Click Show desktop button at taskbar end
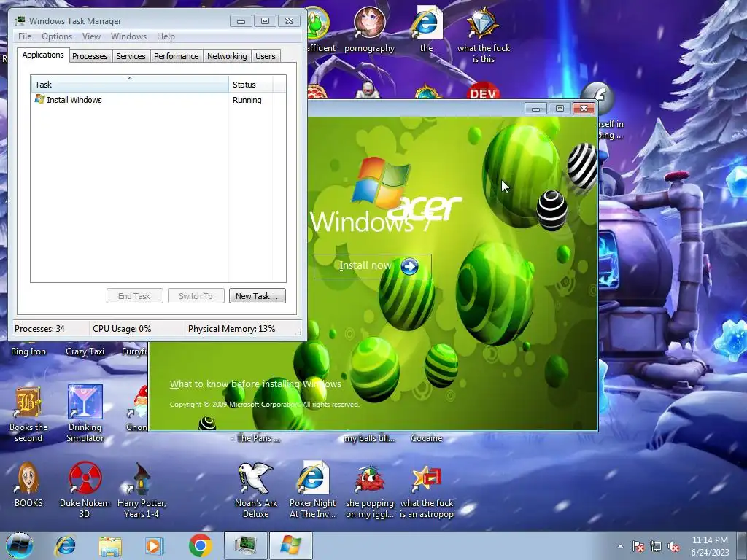Screen dimensions: 747x560 pos(741,545)
